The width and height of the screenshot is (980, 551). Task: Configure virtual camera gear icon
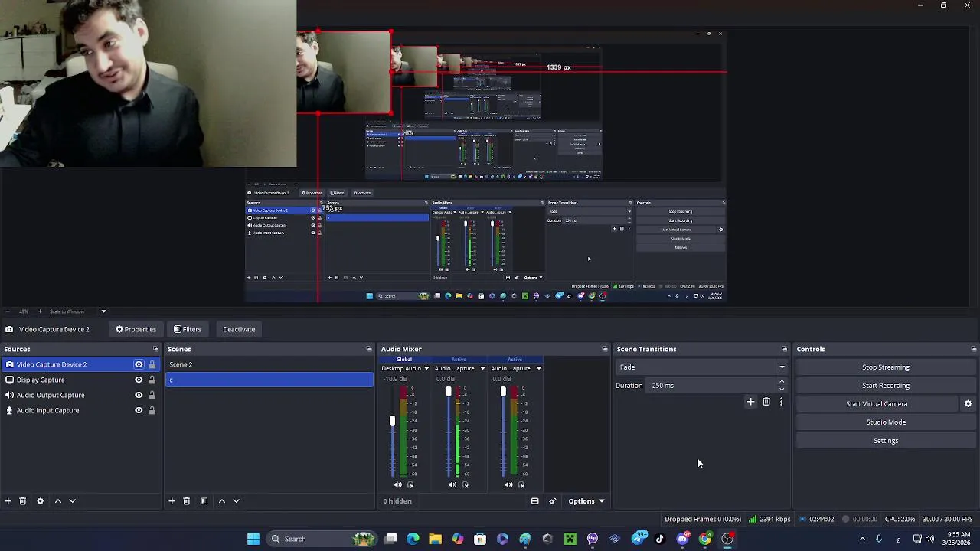[968, 404]
